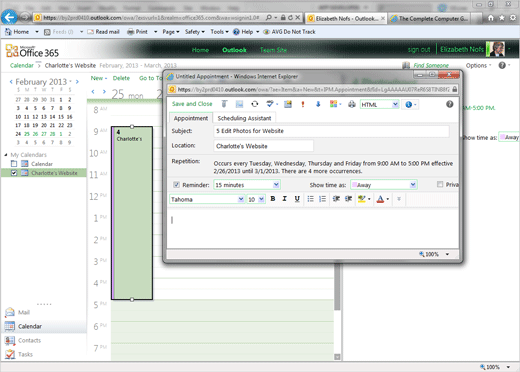Select the Charlotte's appointment block on calendar
Screen dimensions: 520x372
coord(132,213)
